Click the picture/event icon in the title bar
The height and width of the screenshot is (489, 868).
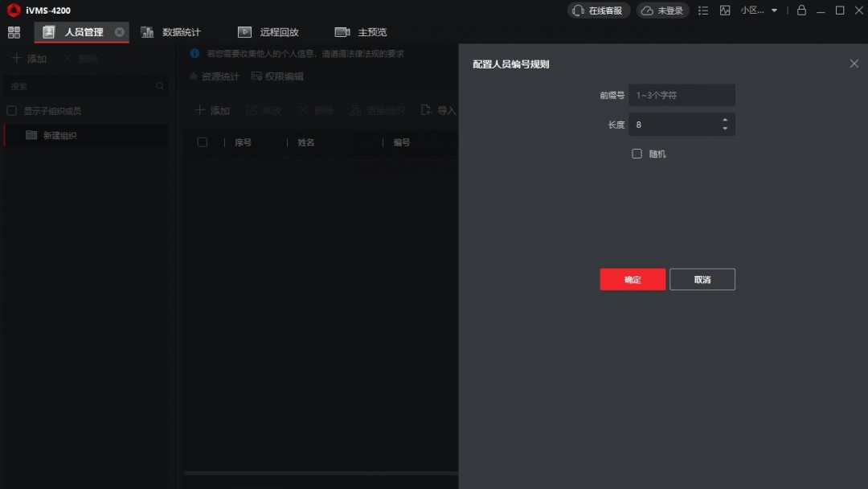point(725,10)
